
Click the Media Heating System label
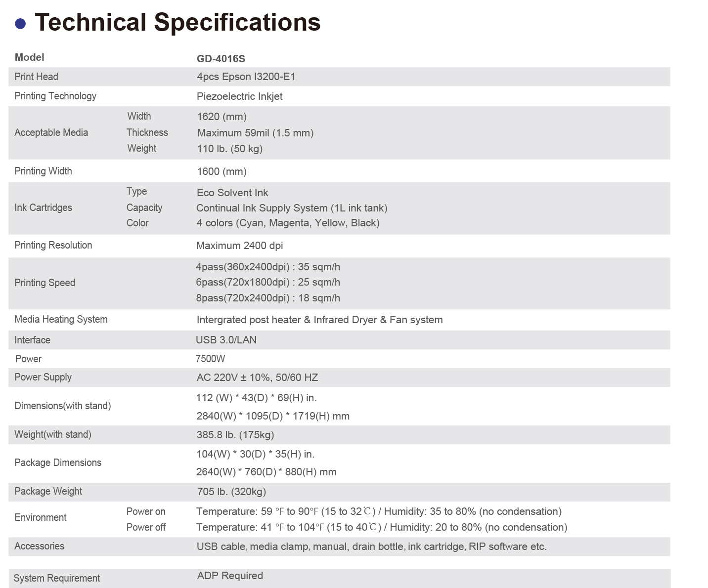pyautogui.click(x=61, y=319)
